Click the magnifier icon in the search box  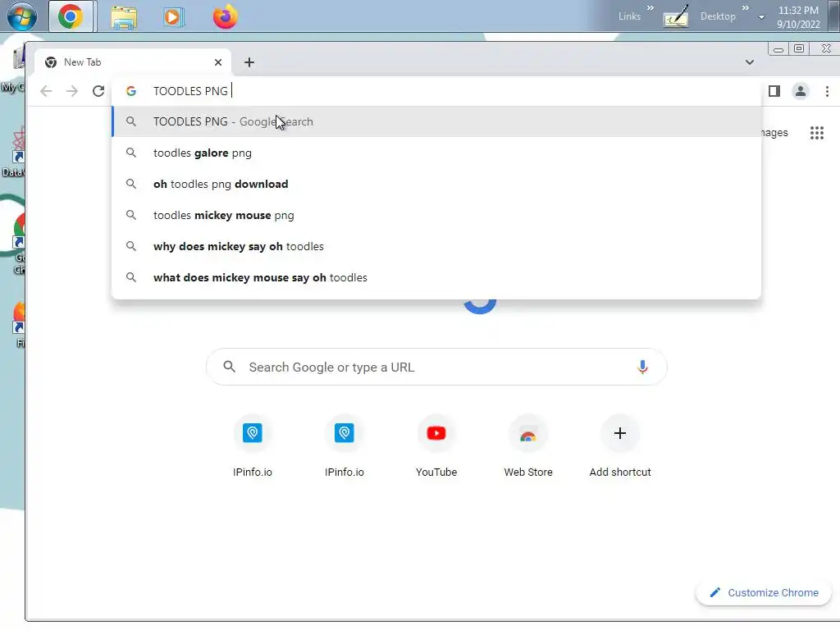point(230,367)
